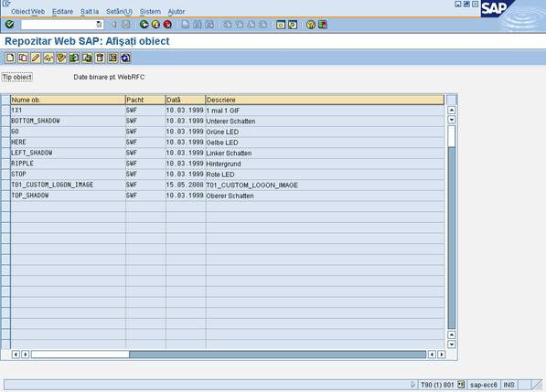
Task: Click the First Page icon
Action: [228, 25]
